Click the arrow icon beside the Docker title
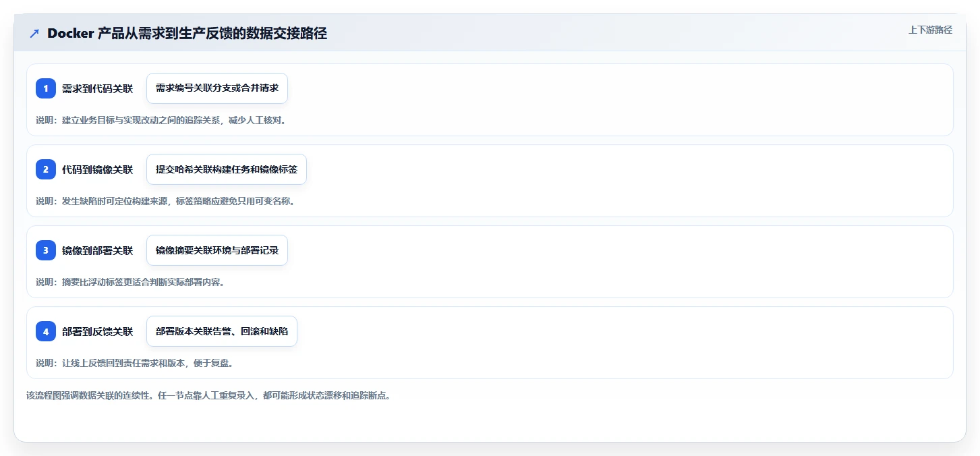Image resolution: width=980 pixels, height=456 pixels. tap(34, 34)
